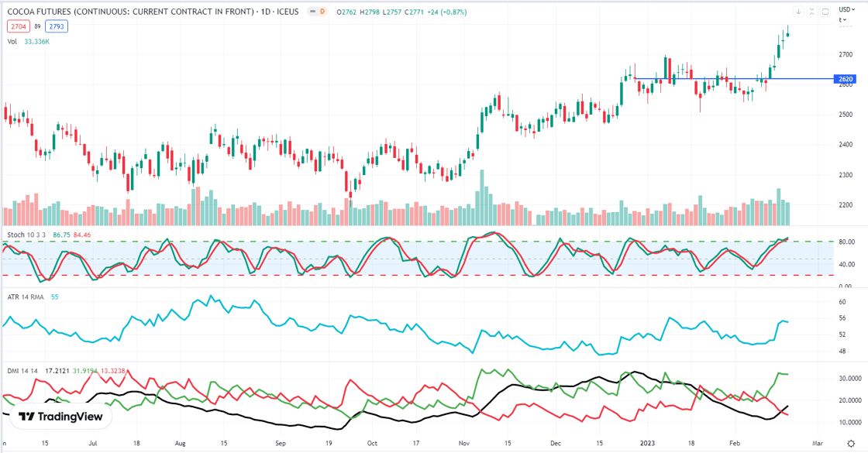Image resolution: width=868 pixels, height=453 pixels.
Task: Click the Dec label on time axis
Action: [x=555, y=444]
